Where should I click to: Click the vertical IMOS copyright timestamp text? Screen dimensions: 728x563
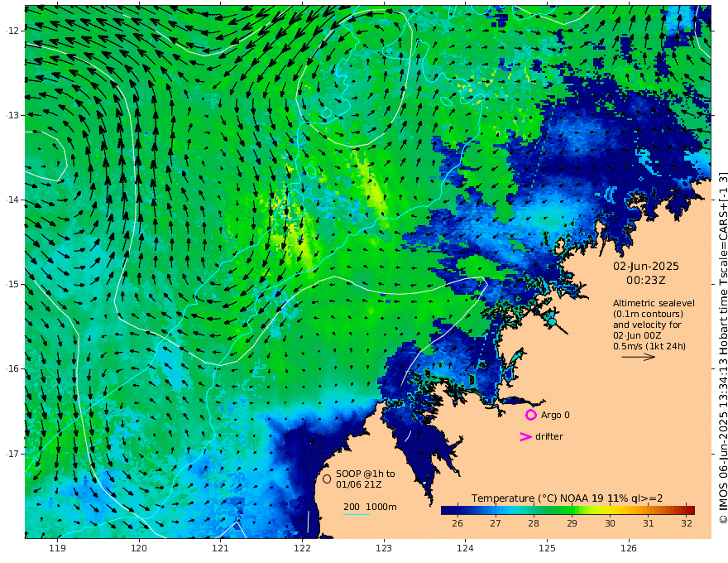[722, 348]
